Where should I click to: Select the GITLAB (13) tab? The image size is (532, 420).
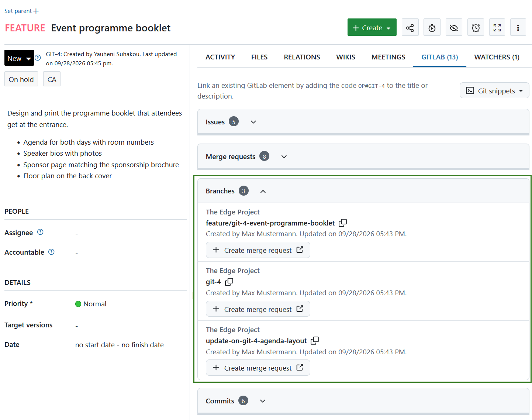click(x=440, y=57)
